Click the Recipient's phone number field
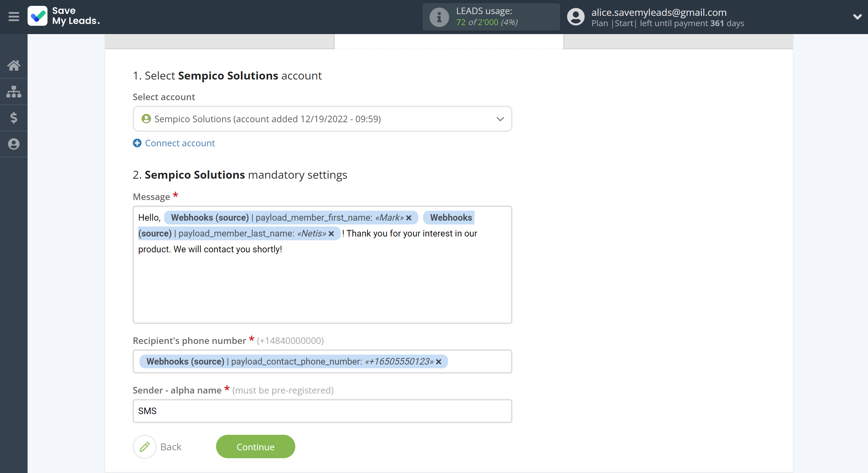 (322, 361)
